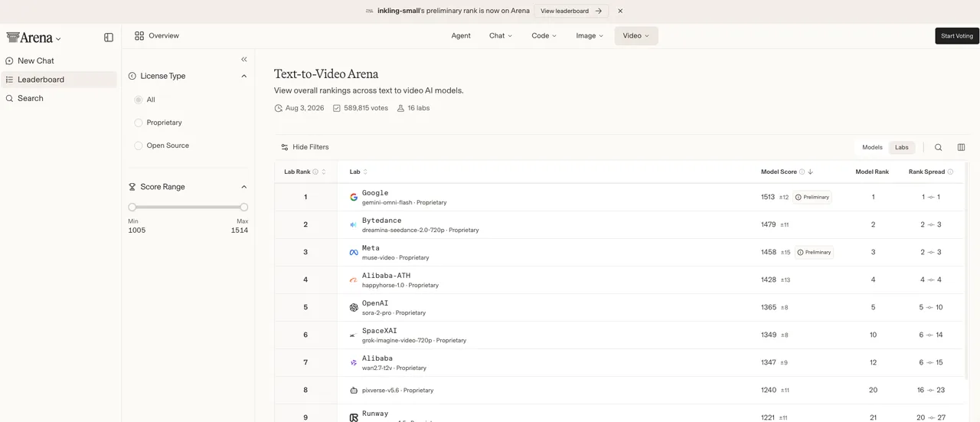980x422 pixels.
Task: Sort by Model Score arrow
Action: (811, 172)
